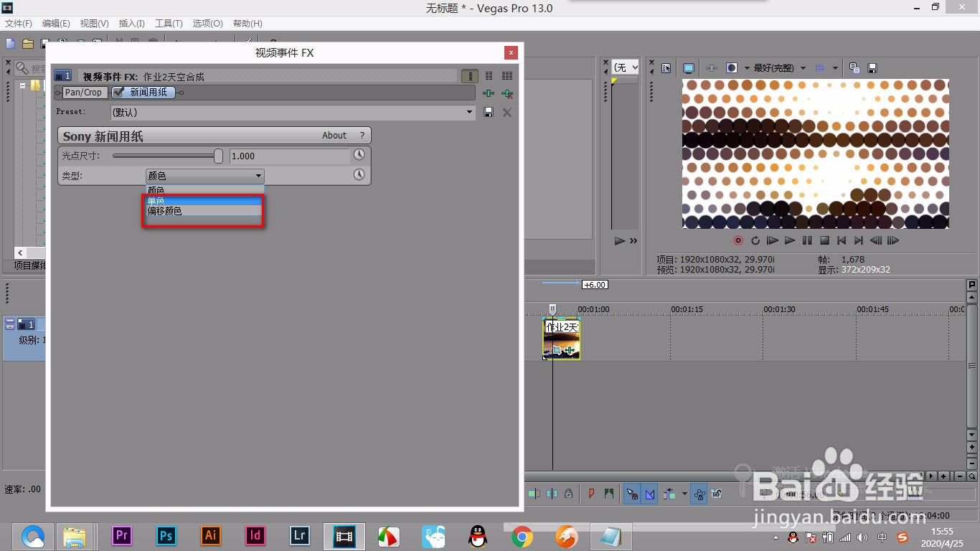This screenshot has height=551, width=980.
Task: Toggle preview overlays grid icon
Action: click(821, 68)
